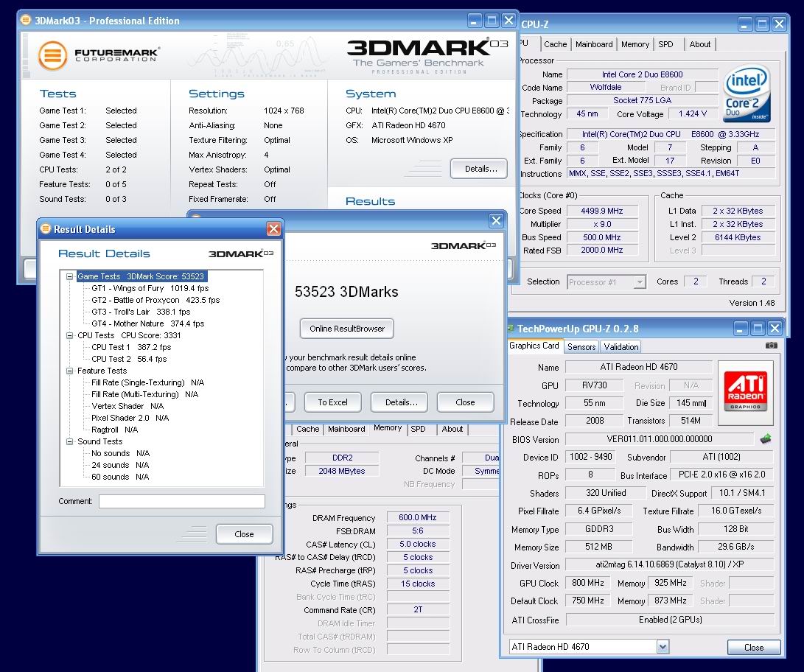Click the Details button in System section
804x672 pixels.
[479, 169]
